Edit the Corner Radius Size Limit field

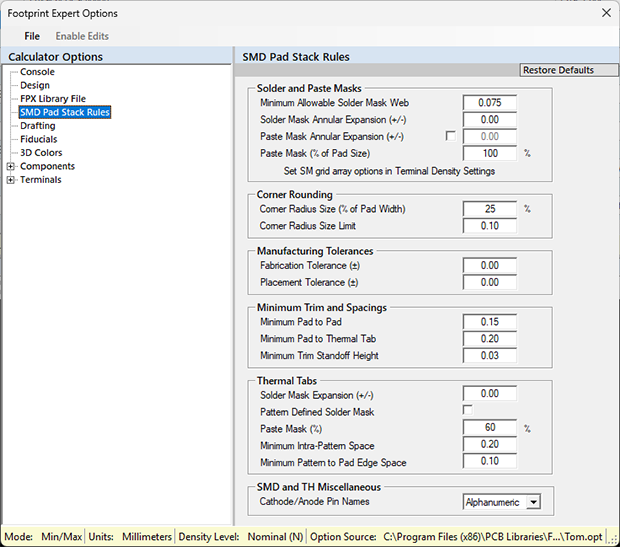point(489,226)
